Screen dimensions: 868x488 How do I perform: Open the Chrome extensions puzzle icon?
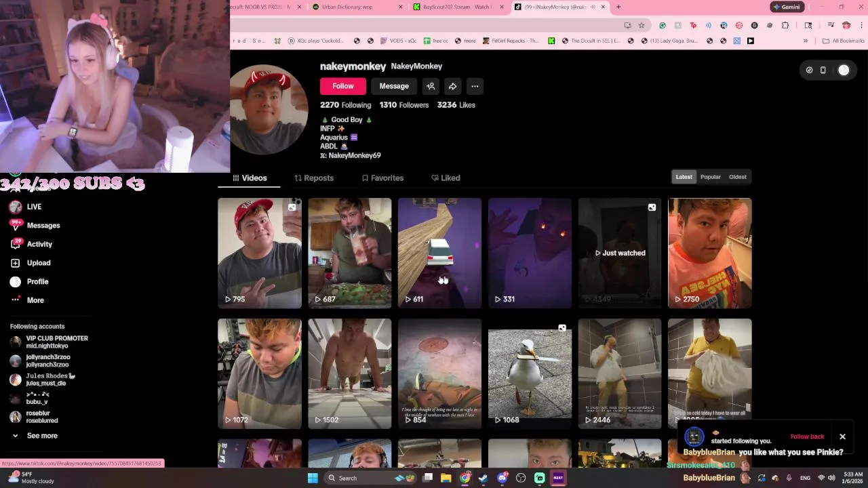785,25
